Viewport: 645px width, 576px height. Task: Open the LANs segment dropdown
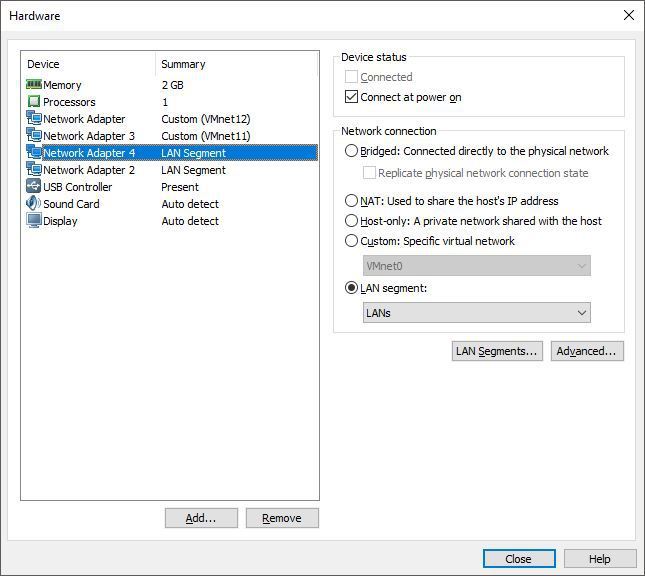coord(477,313)
